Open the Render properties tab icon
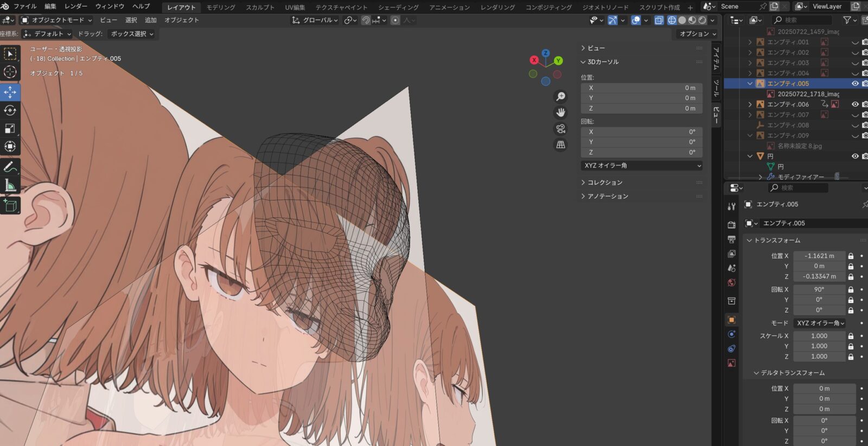The height and width of the screenshot is (446, 868). point(731,225)
